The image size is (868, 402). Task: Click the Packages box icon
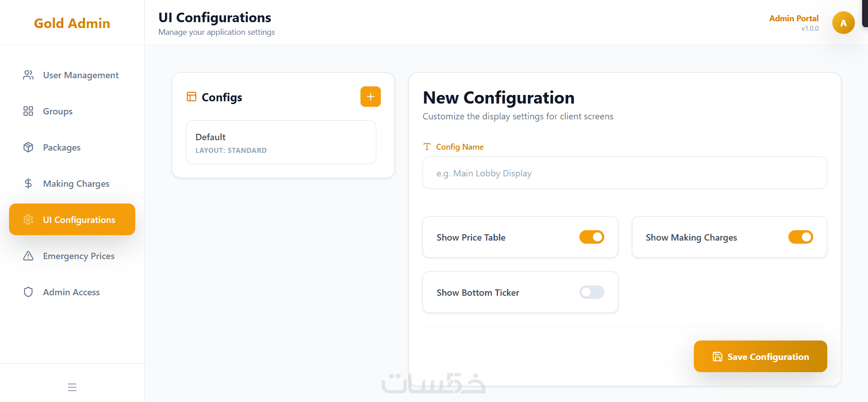pyautogui.click(x=28, y=147)
